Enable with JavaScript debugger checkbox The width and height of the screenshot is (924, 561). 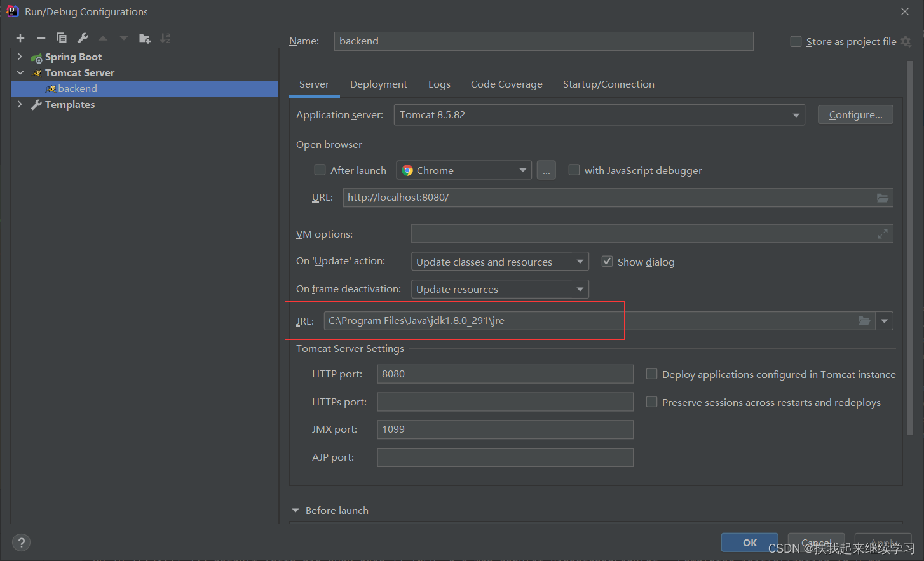coord(574,170)
